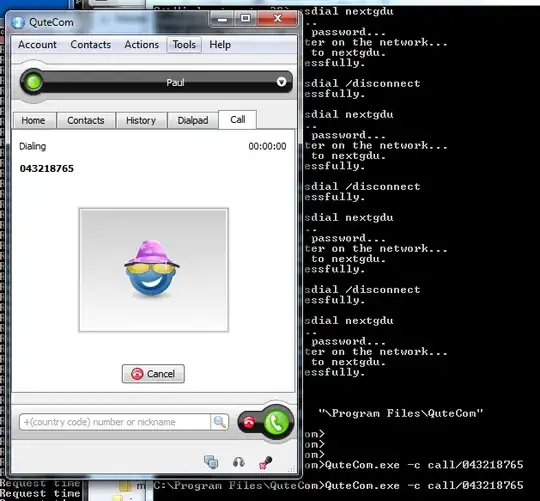This screenshot has width=540, height=501.
Task: Click the QuteCom title bar icon
Action: pos(18,22)
